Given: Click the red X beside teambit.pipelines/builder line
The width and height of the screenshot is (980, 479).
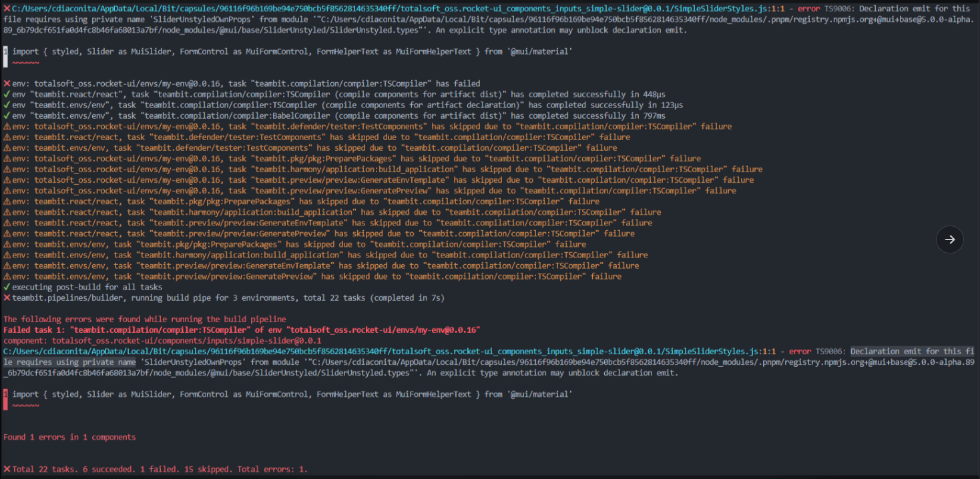Looking at the screenshot, I should pos(6,298).
